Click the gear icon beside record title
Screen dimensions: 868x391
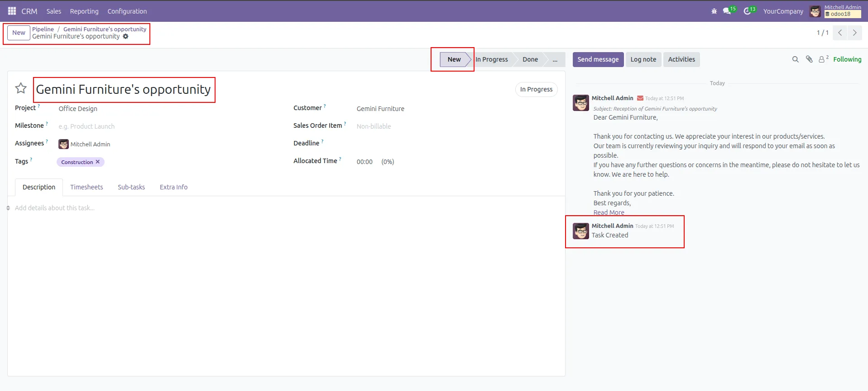126,37
